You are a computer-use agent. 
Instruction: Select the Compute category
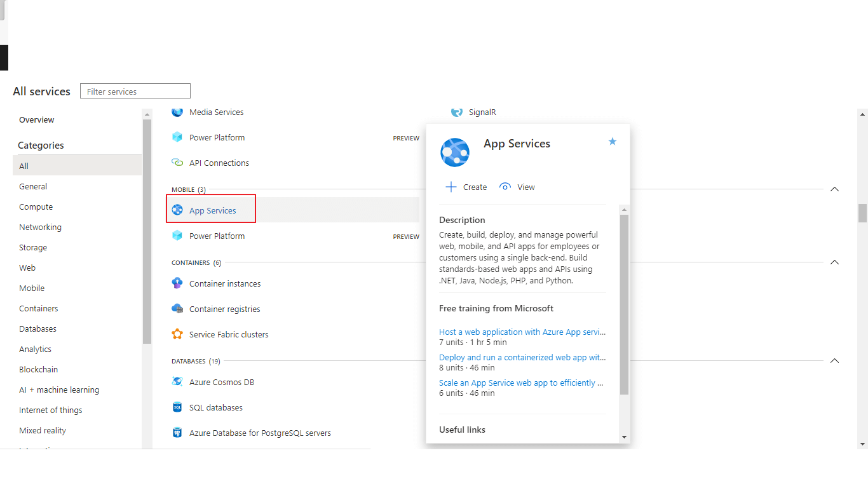pyautogui.click(x=36, y=207)
